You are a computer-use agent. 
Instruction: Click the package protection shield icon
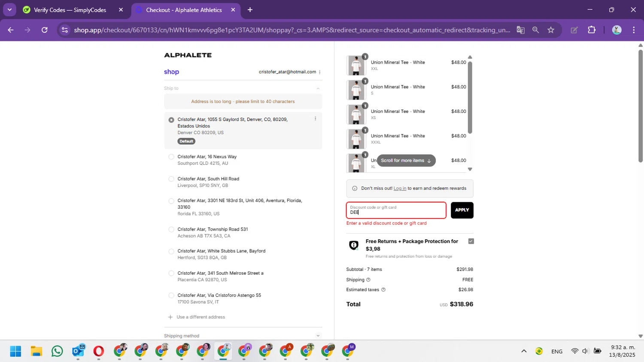click(354, 245)
